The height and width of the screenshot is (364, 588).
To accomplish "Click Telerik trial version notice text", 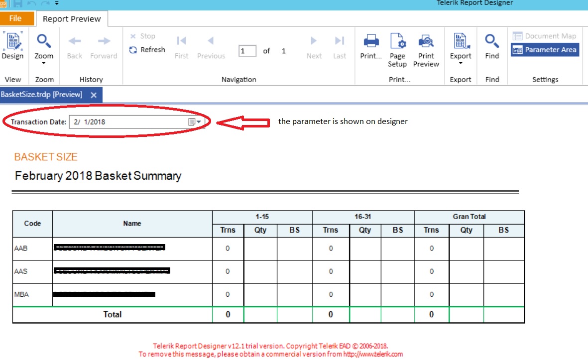I will pos(270,350).
